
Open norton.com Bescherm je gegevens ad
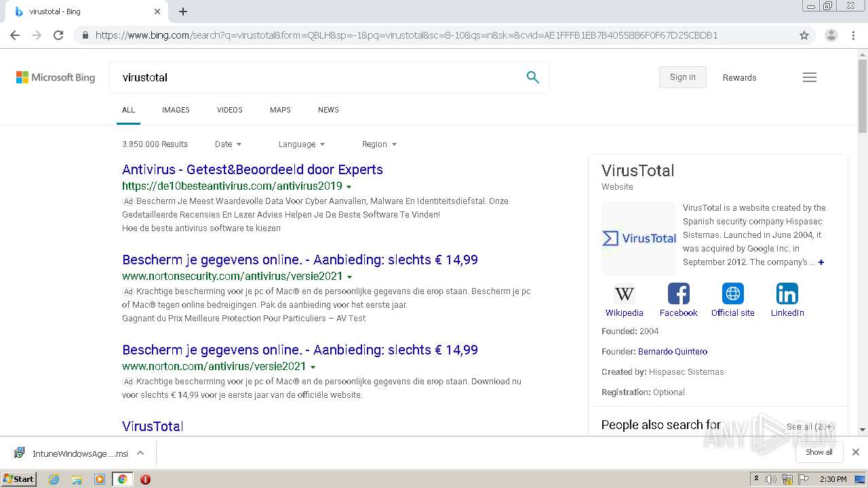coord(300,350)
